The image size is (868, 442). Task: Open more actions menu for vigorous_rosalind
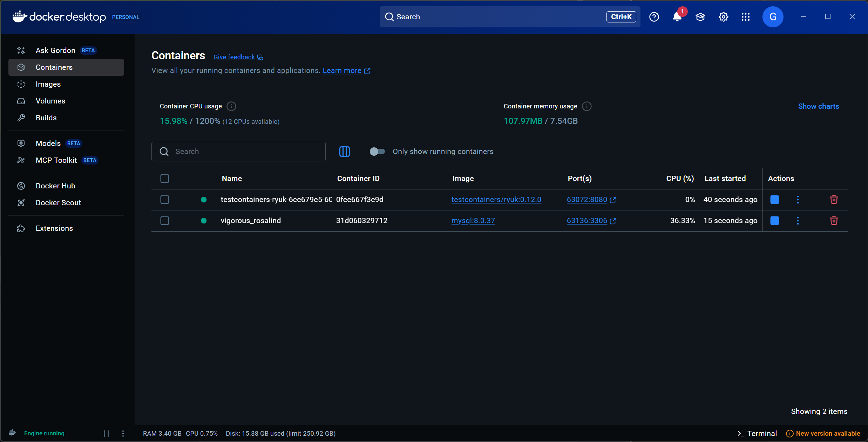pos(798,221)
